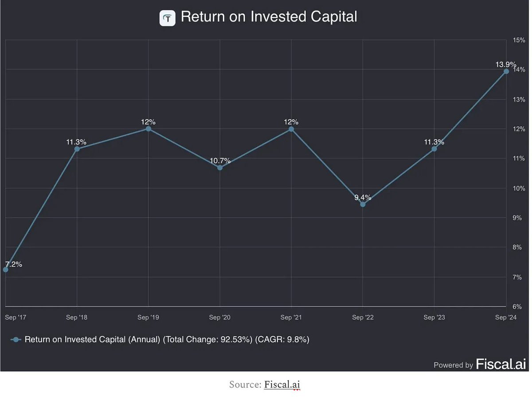Viewport: 532px width, 397px height.
Task: Click the Sep '17 x-axis label
Action: click(16, 317)
